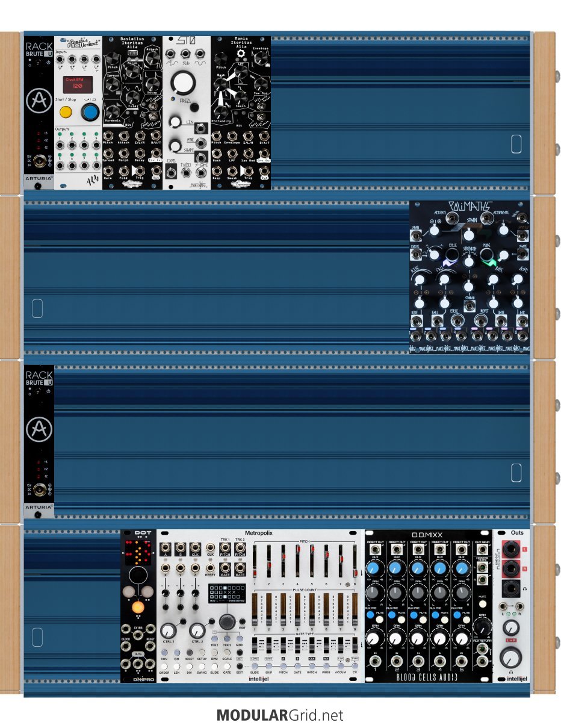Click the CTRL 1 knob on Metropolix
Screen dimensions: 561x728
[x=169, y=630]
